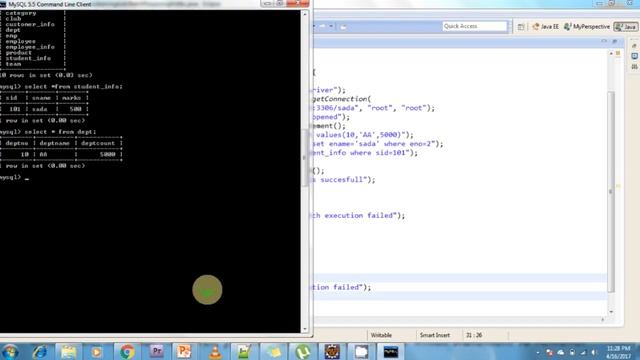
Task: Click 'customer_info' table name in MySQL list
Action: point(30,24)
